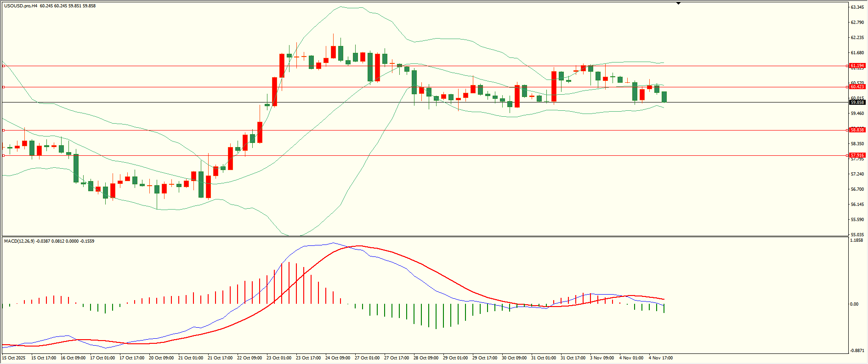Screen dimensions: 868x364
Task: Click the 30 Oct 09:00 time label
Action: click(x=514, y=358)
